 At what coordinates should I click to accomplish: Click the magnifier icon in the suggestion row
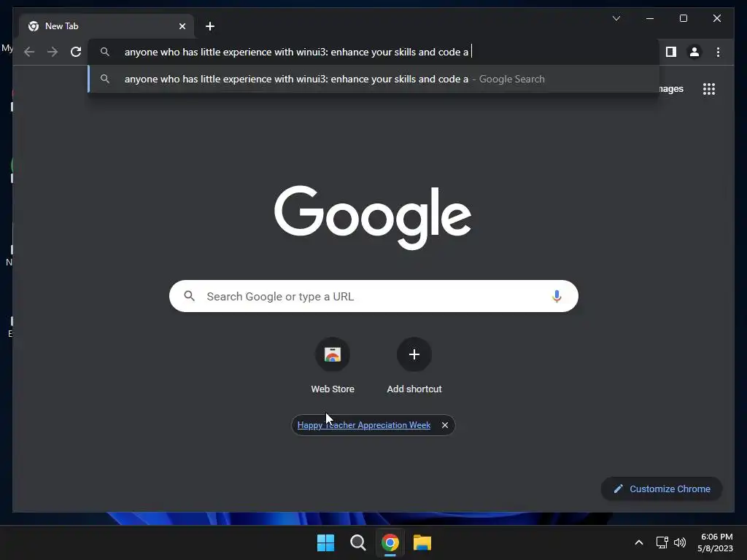(105, 79)
